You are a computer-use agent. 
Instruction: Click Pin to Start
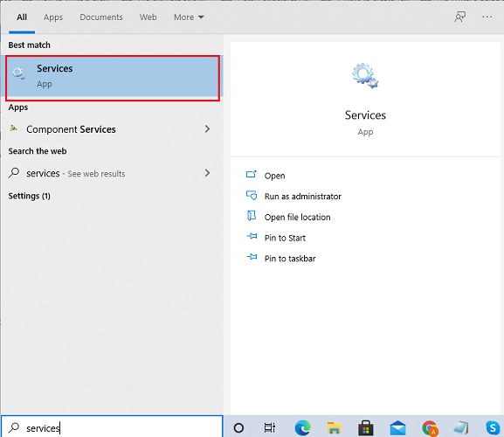tap(285, 238)
